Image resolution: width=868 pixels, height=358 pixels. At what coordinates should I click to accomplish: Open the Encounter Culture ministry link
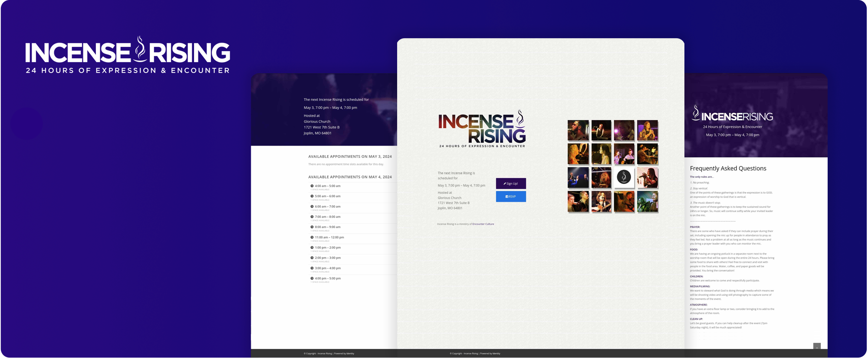click(x=483, y=224)
